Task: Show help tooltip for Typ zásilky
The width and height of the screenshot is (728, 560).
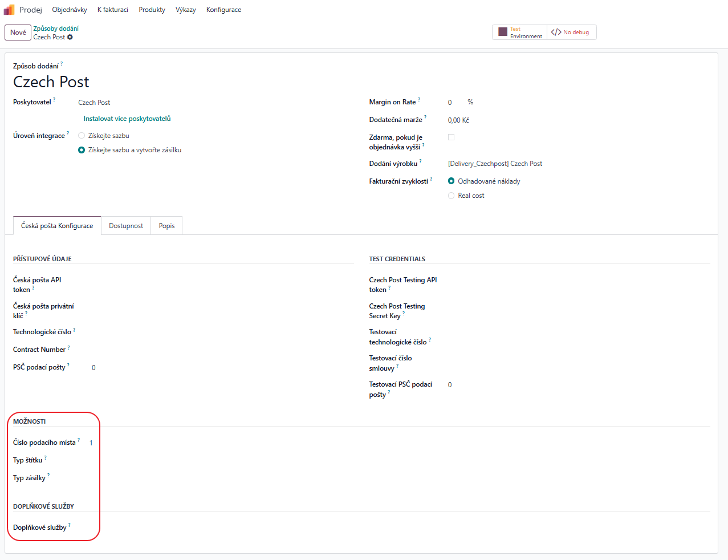Action: (x=48, y=476)
